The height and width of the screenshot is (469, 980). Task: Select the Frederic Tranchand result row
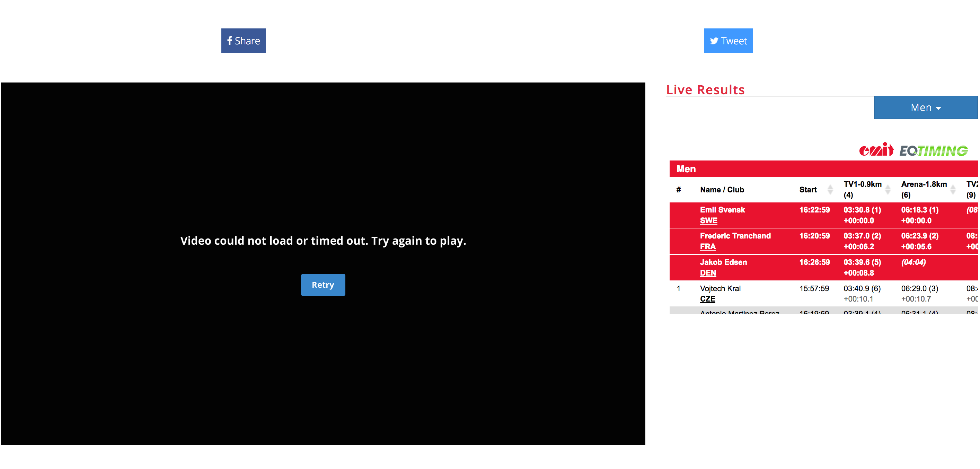pos(735,236)
